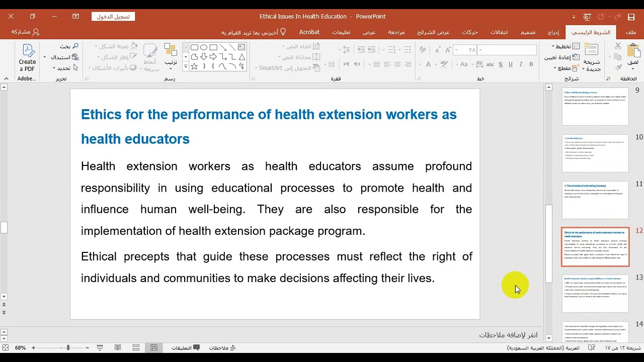This screenshot has width=644, height=362.
Task: Toggle right-to-left text direction
Action: tap(357, 64)
